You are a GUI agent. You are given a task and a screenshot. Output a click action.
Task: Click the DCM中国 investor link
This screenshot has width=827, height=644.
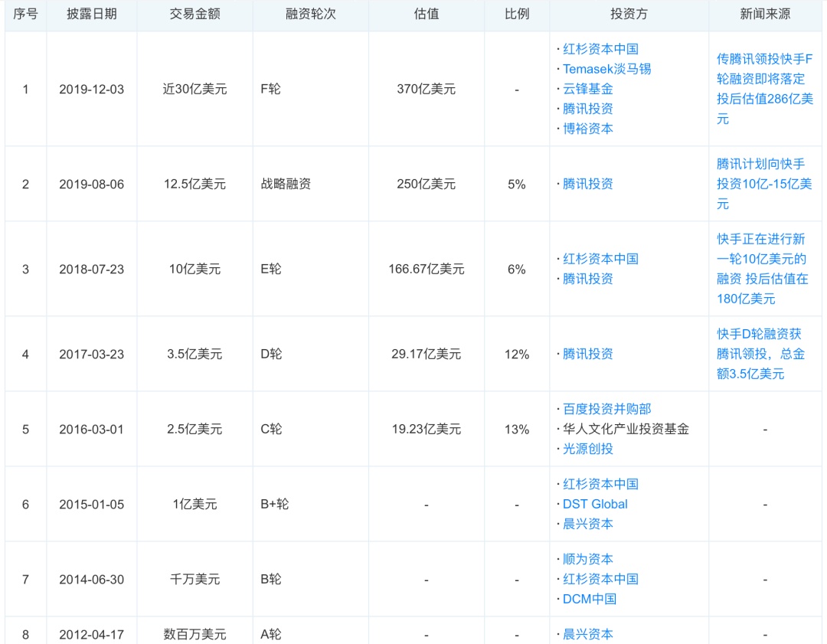click(x=589, y=599)
